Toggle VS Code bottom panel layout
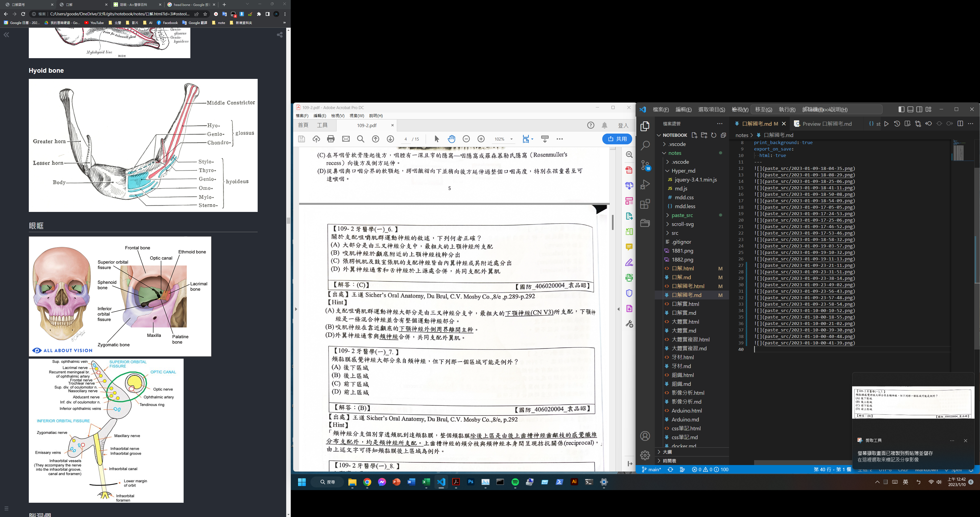The height and width of the screenshot is (517, 980). point(910,110)
